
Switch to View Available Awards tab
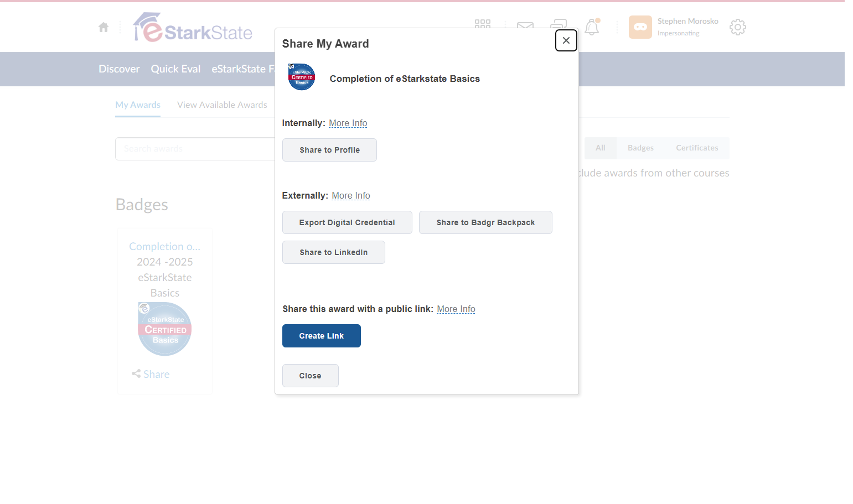222,105
